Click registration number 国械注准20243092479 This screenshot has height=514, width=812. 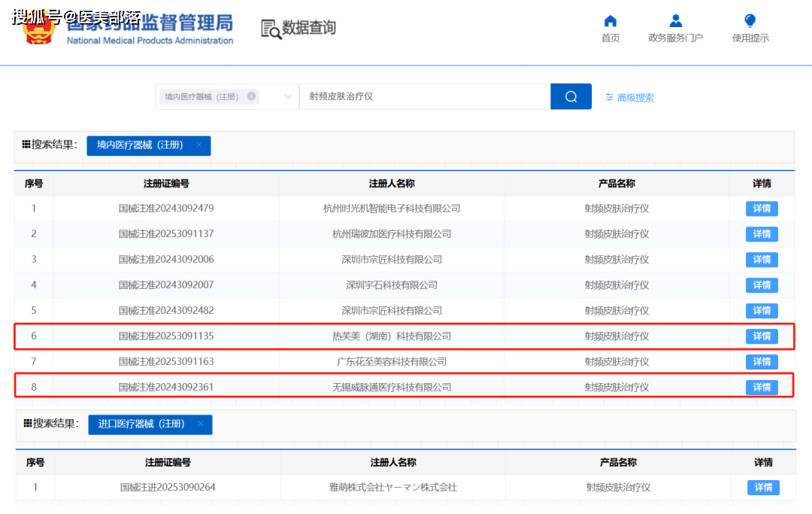(166, 208)
